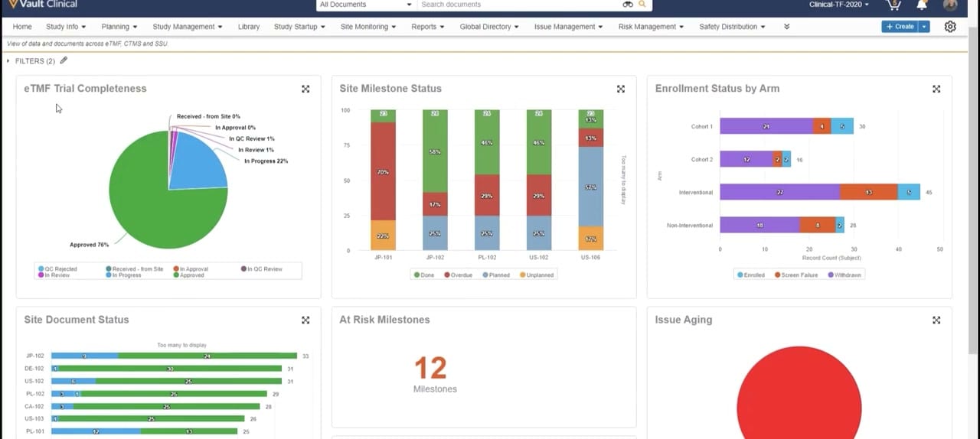Open the Issue Management tab

pyautogui.click(x=568, y=27)
